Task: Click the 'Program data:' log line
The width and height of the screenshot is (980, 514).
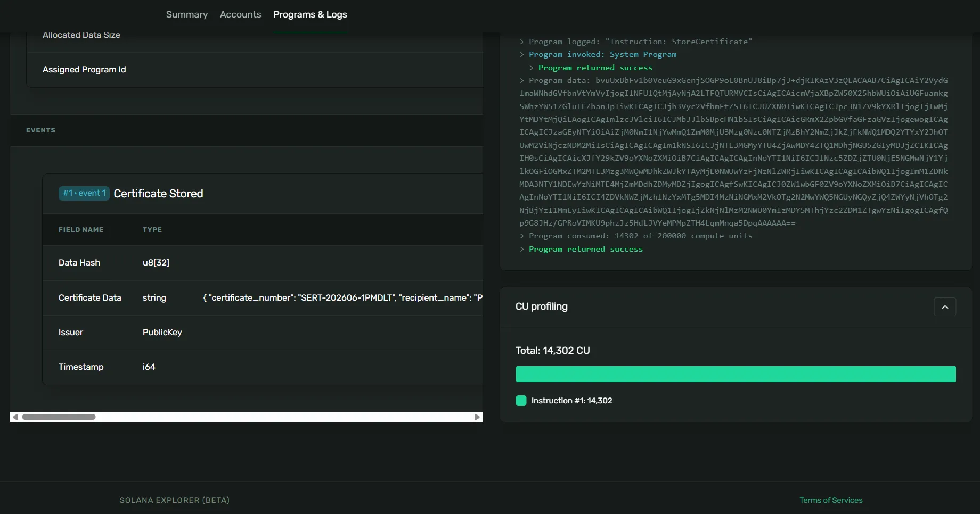Action: click(734, 152)
